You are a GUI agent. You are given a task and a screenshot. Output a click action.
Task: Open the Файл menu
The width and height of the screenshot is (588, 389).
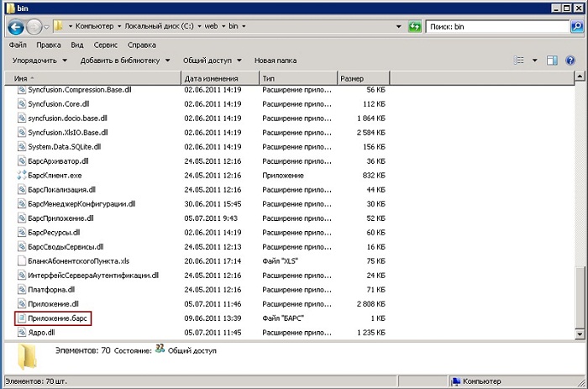point(17,45)
